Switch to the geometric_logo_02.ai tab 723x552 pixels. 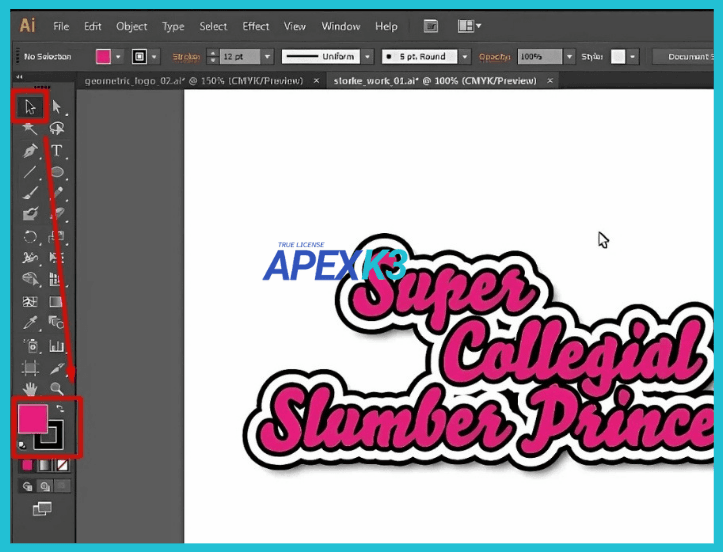pyautogui.click(x=194, y=81)
